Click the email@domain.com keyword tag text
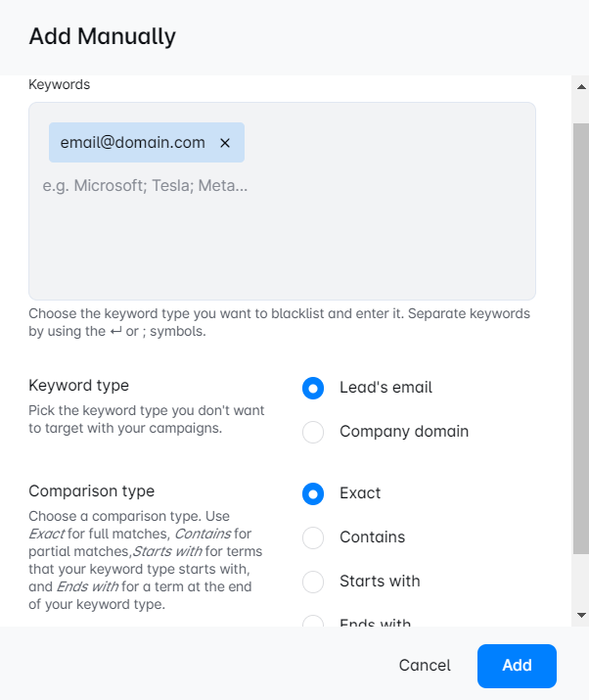The width and height of the screenshot is (589, 700). [x=132, y=143]
